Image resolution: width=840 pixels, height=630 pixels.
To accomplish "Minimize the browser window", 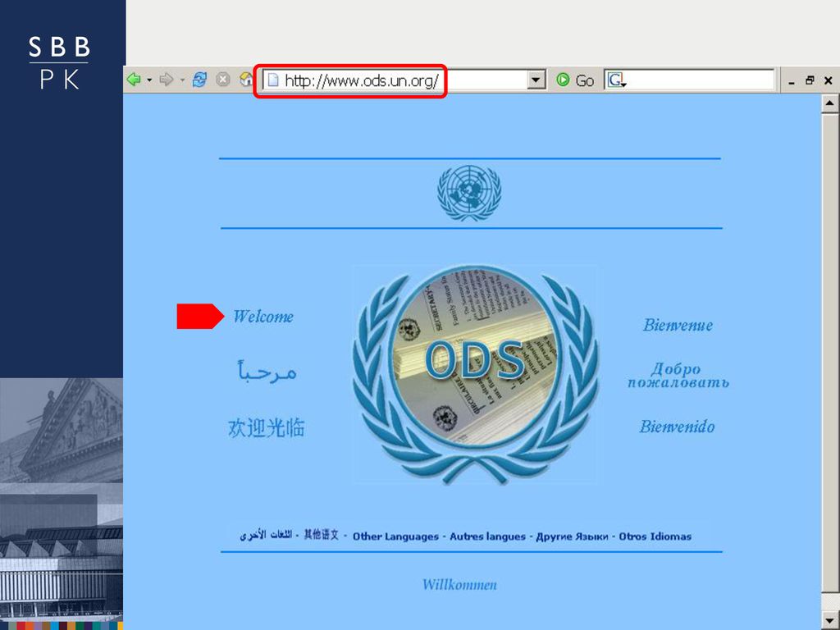I will tap(792, 81).
